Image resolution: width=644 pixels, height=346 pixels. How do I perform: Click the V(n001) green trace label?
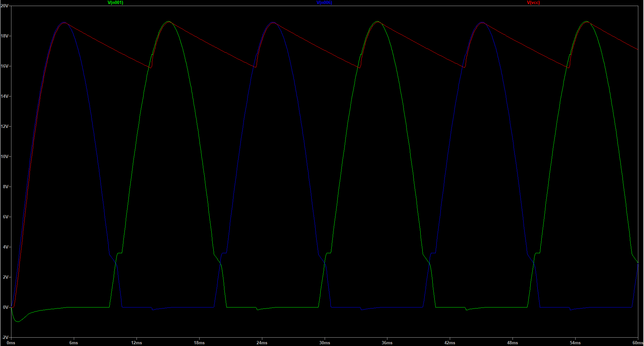coord(115,2)
